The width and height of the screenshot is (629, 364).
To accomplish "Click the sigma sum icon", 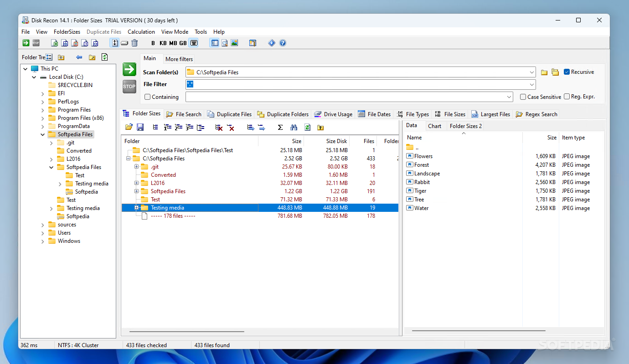I will 280,127.
